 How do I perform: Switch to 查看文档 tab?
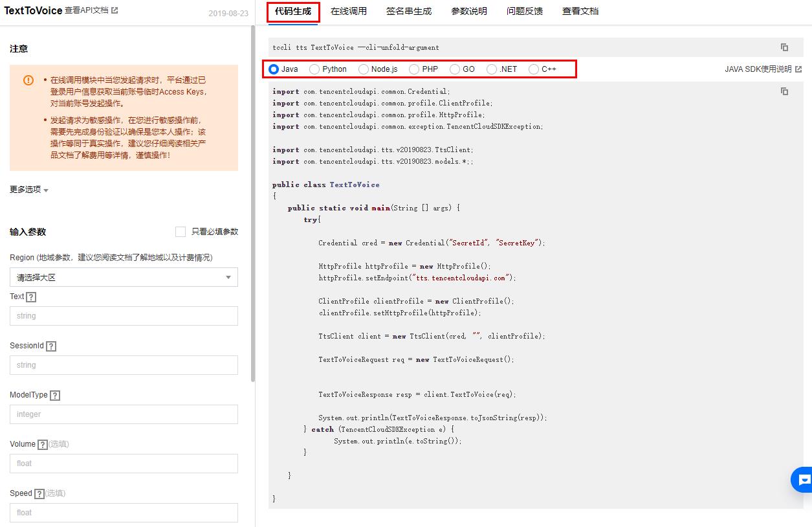pyautogui.click(x=580, y=11)
